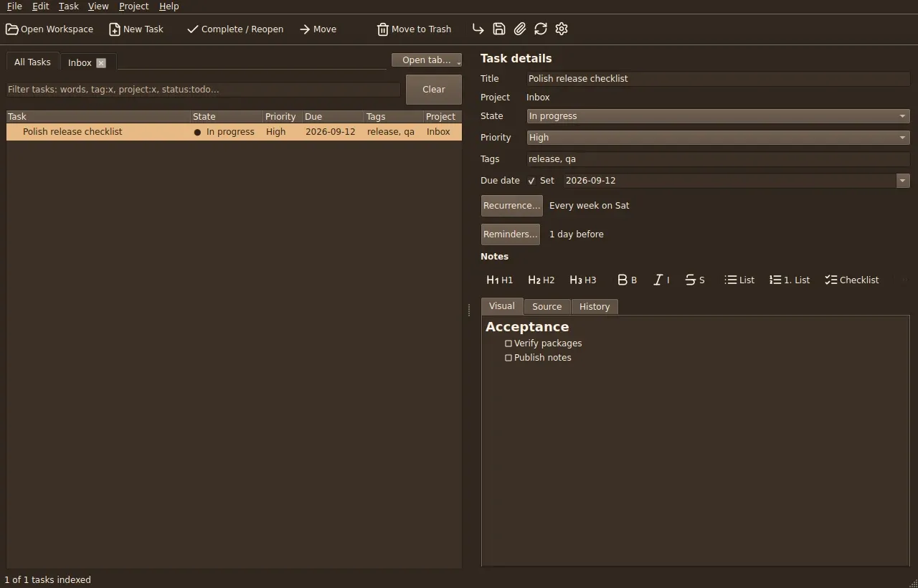918x588 pixels.
Task: Toggle bold text in notes
Action: click(627, 280)
